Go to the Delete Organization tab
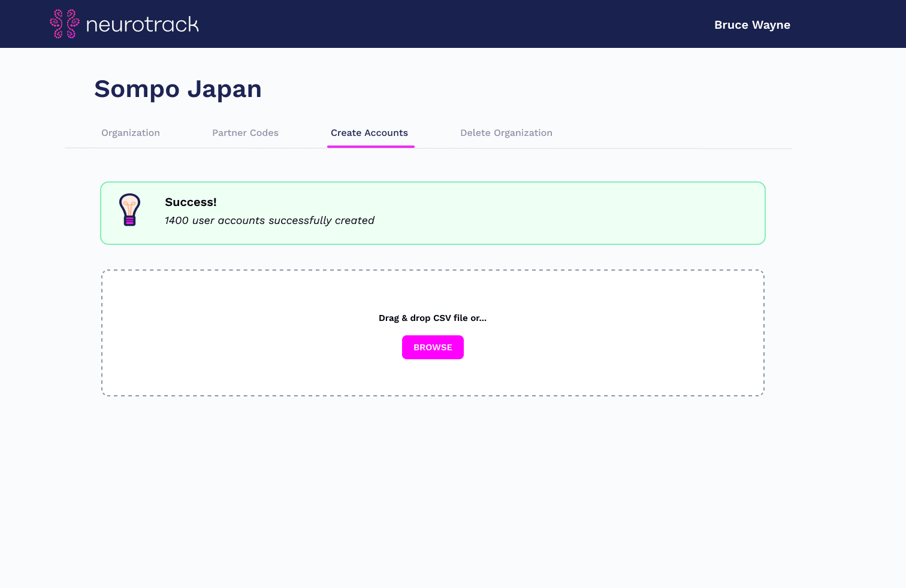 pos(506,132)
